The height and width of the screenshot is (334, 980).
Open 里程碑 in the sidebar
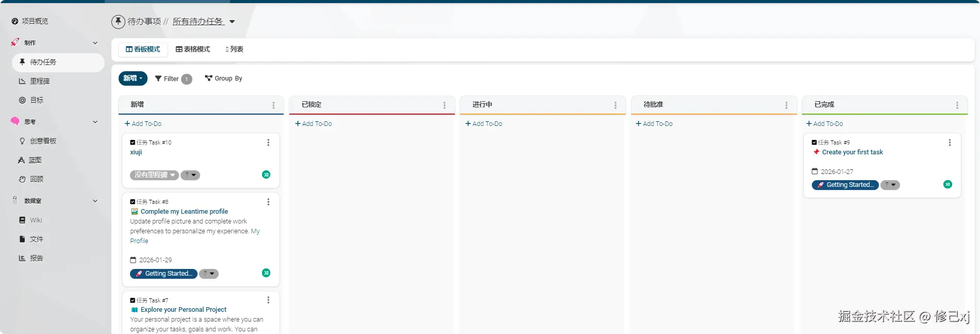(x=40, y=81)
